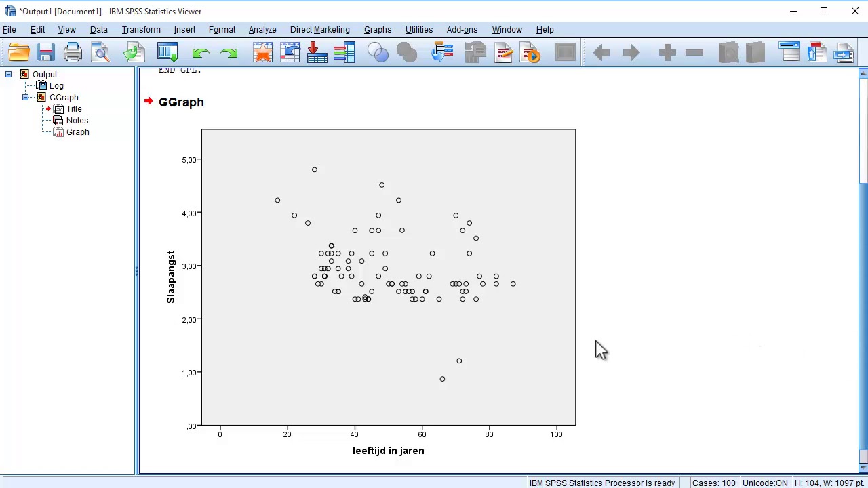
Task: Click 'Cases: 100' in status bar
Action: point(713,483)
